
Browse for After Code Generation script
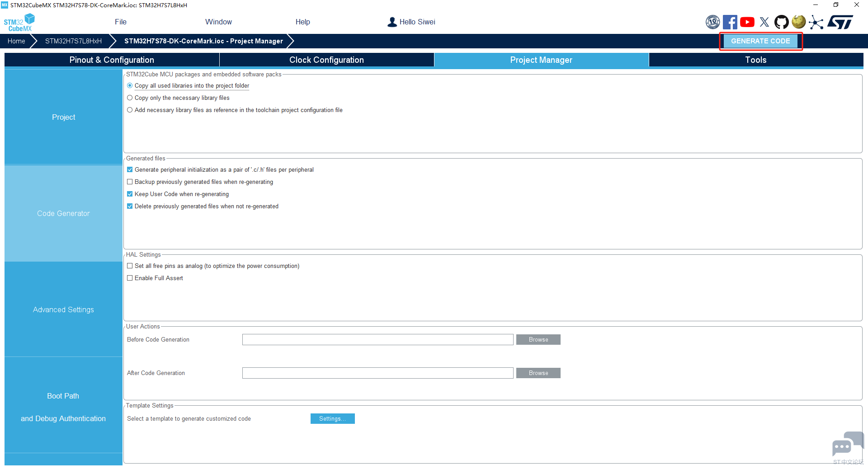click(x=538, y=373)
